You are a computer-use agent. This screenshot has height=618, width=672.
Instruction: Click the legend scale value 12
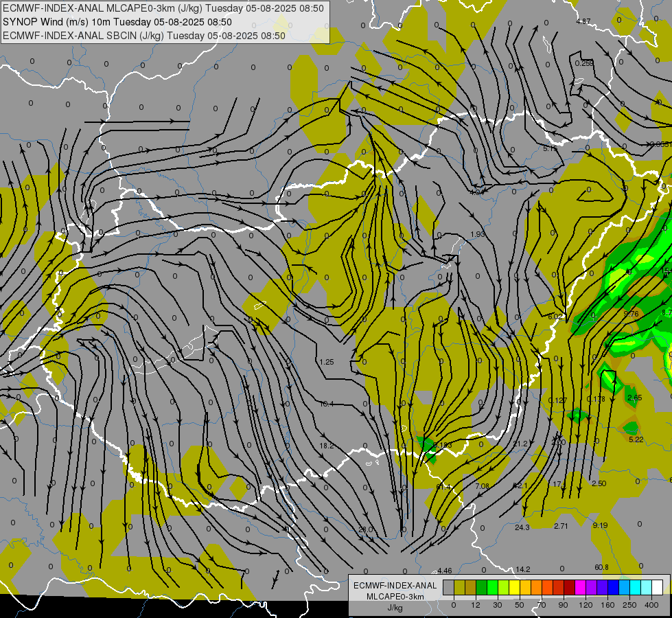point(476,605)
